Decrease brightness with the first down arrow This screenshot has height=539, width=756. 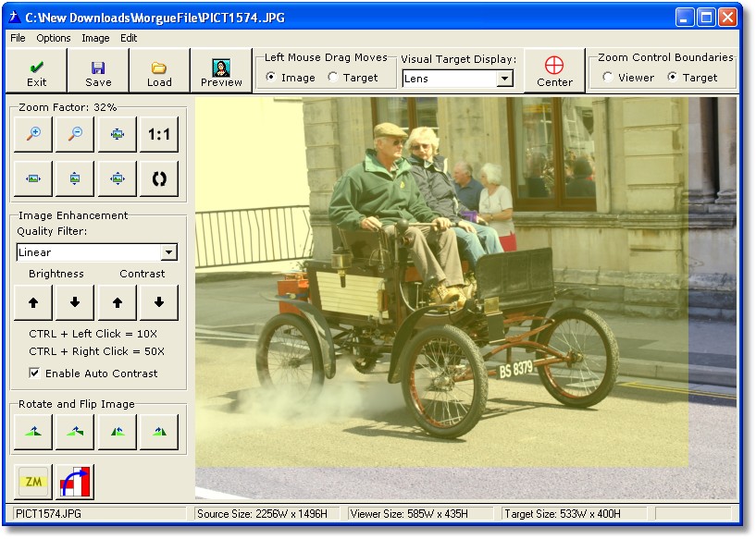click(75, 302)
